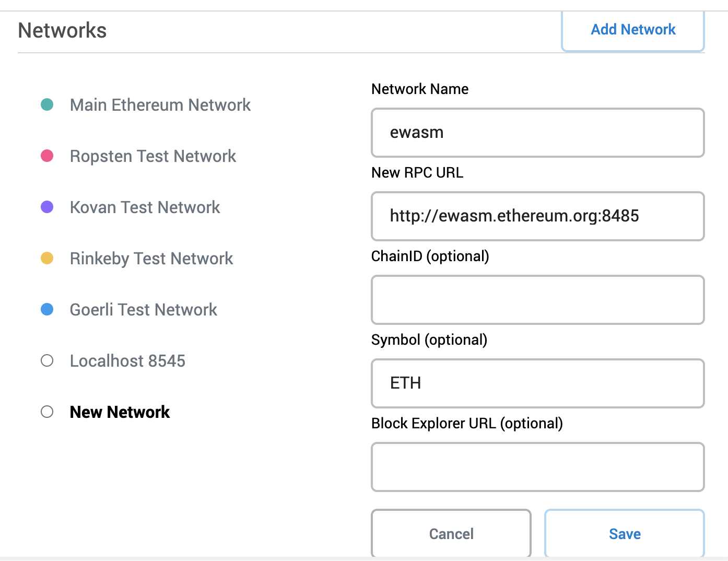
Task: Focus the Block Explorer URL field
Action: [537, 467]
